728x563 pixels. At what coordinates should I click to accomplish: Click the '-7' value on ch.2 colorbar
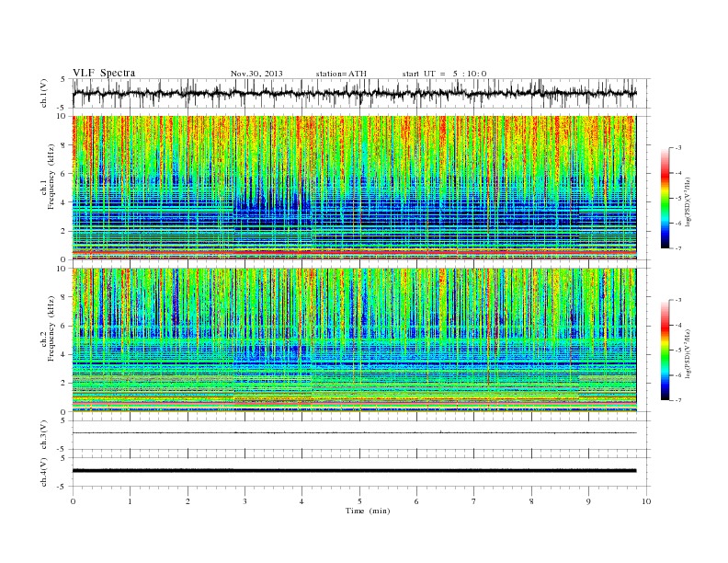[x=677, y=400]
